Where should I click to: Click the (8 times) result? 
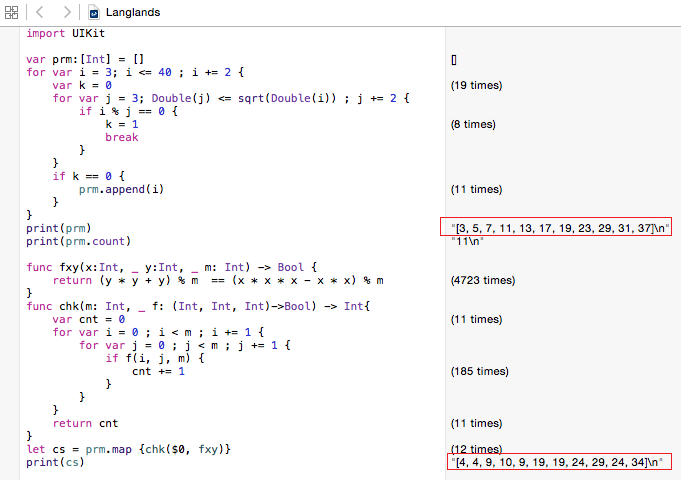(x=473, y=125)
